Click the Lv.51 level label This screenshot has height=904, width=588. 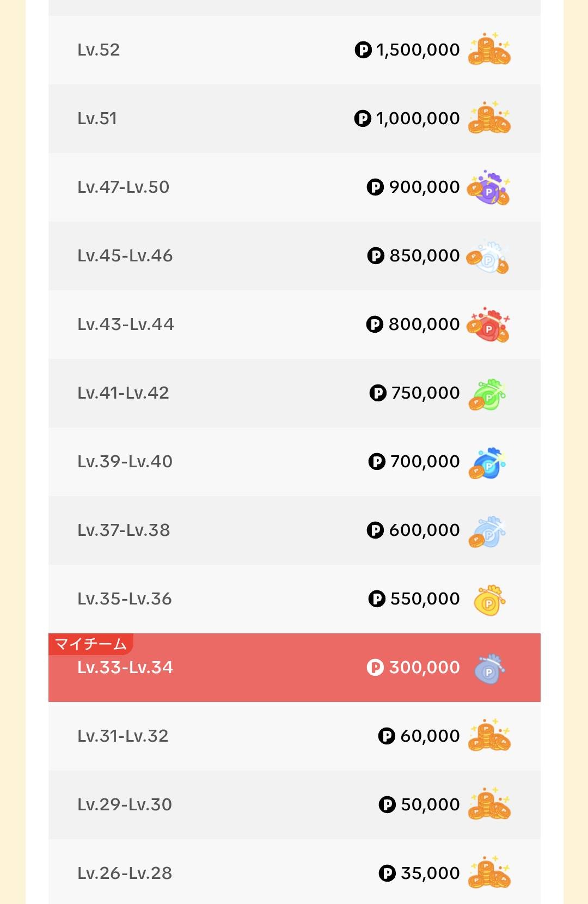point(97,118)
